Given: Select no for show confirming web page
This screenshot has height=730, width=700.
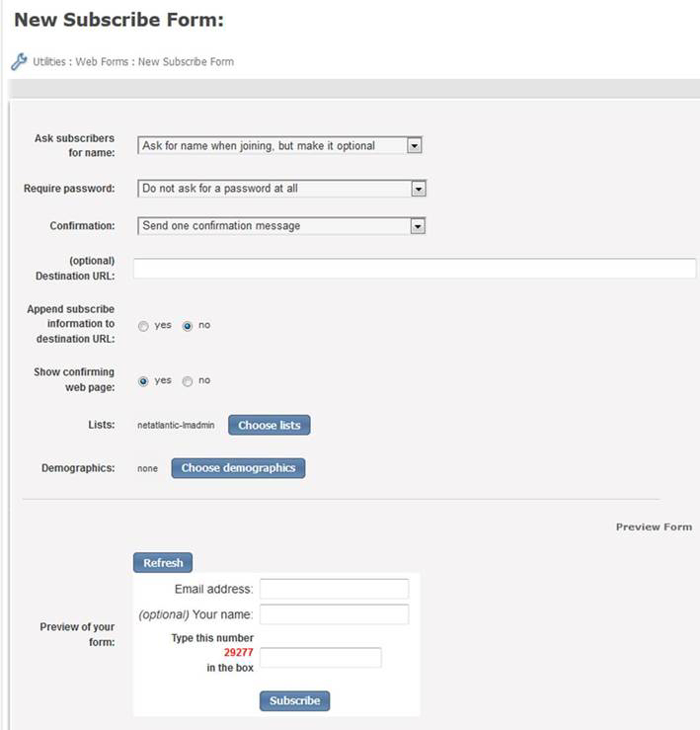Looking at the screenshot, I should pyautogui.click(x=188, y=381).
